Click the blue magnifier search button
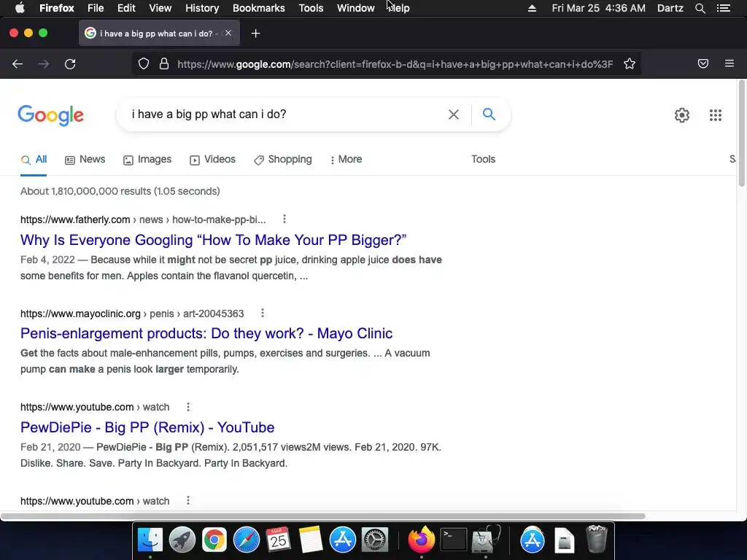Screen dimensions: 747x560 489,114
